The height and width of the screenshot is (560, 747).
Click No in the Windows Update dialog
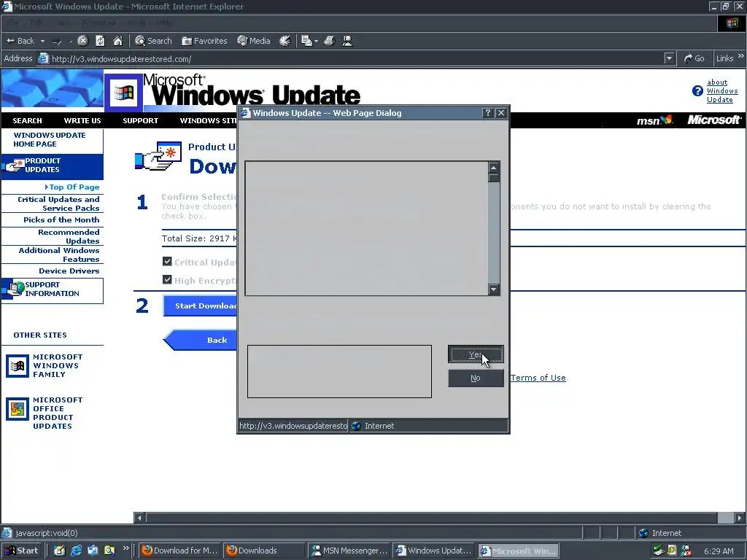pos(476,378)
